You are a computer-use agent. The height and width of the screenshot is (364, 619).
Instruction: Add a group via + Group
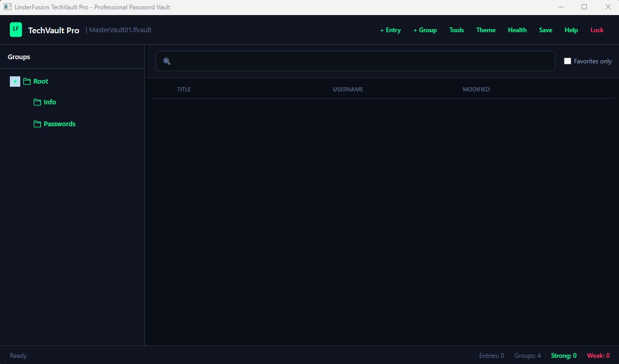click(425, 30)
